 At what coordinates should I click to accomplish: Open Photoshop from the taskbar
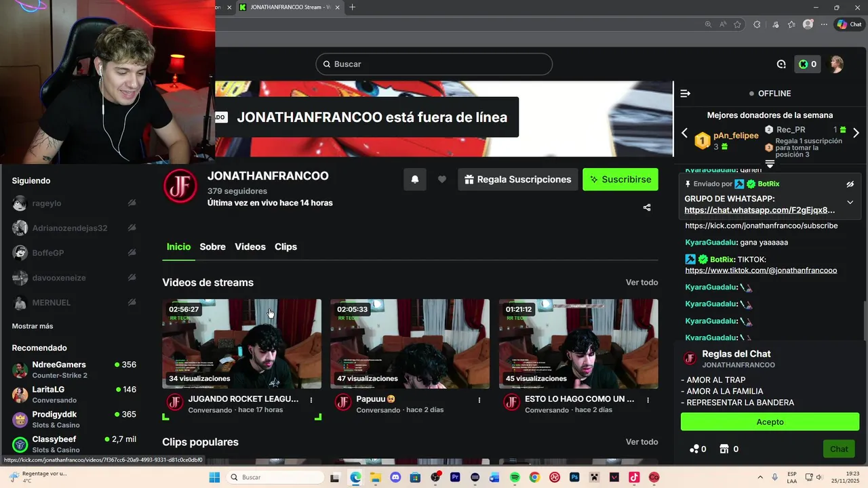click(x=574, y=477)
